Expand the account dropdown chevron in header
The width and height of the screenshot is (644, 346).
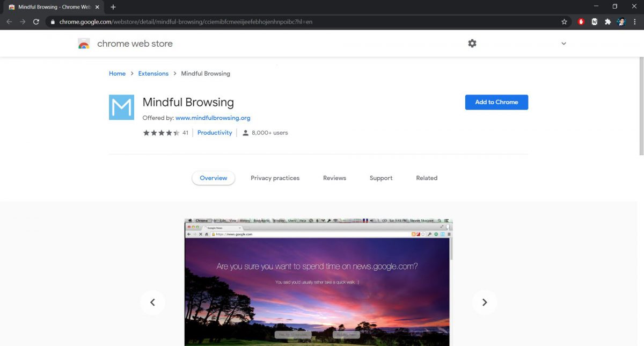coord(563,44)
